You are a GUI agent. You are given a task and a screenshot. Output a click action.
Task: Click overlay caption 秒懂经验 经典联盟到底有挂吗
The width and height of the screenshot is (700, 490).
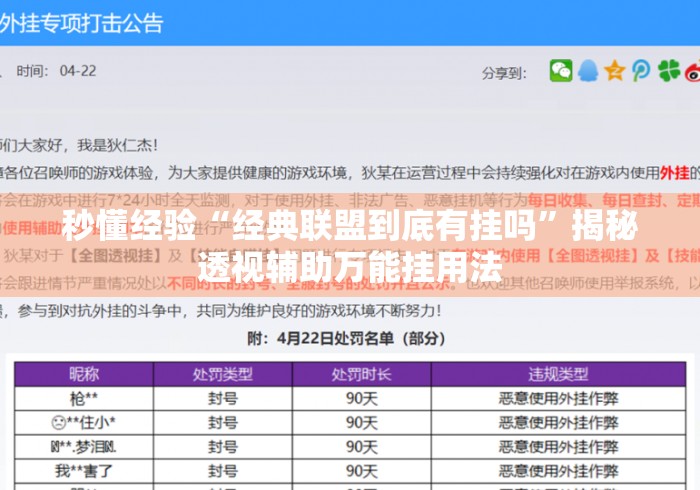(350, 225)
